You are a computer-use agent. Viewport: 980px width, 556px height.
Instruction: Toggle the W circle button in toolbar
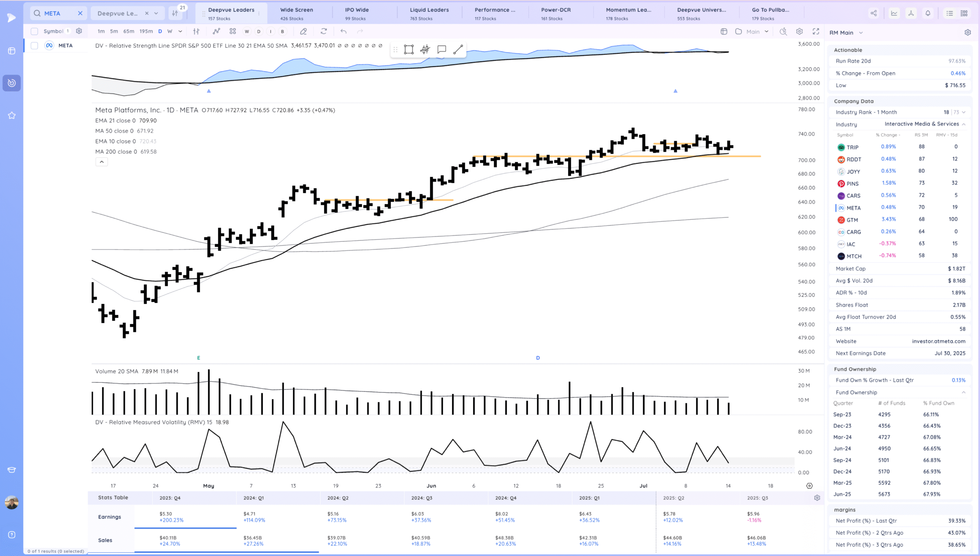pos(247,31)
